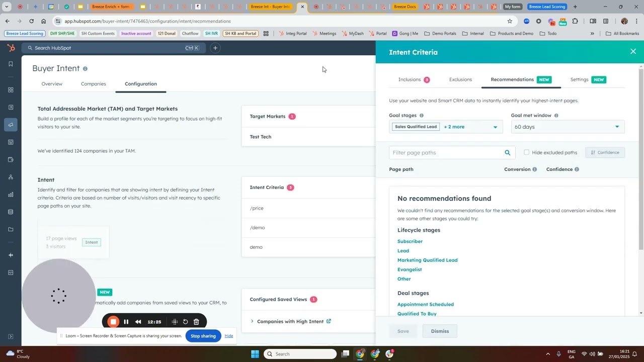This screenshot has width=644, height=362.
Task: Choose the Subscriber lifecycle stage link
Action: 410,241
